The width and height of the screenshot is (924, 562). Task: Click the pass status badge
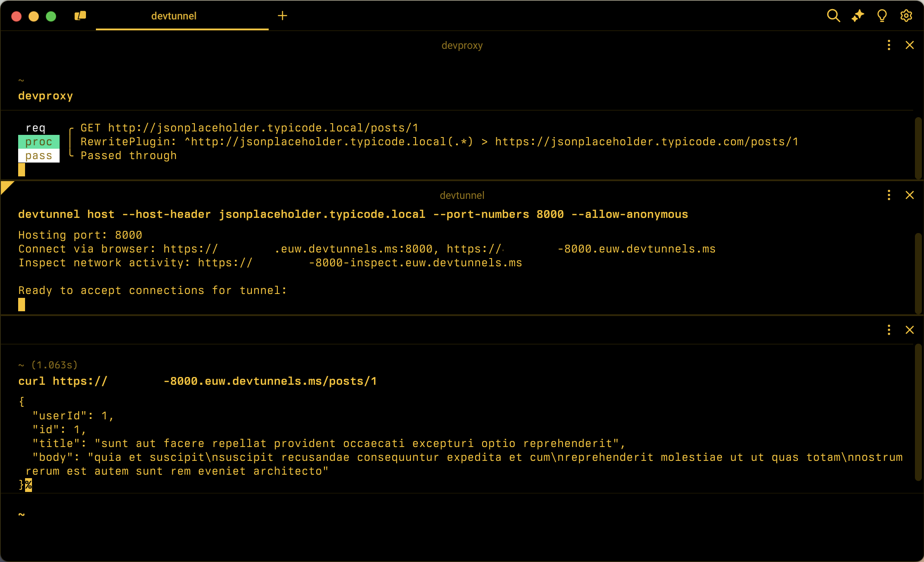click(38, 155)
